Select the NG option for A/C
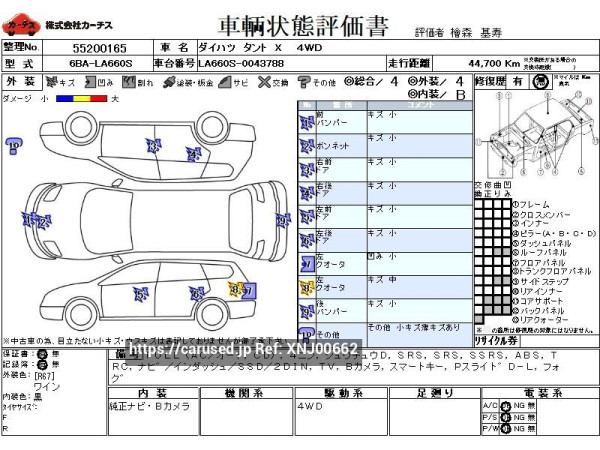The height and width of the screenshot is (450, 600). tap(519, 406)
